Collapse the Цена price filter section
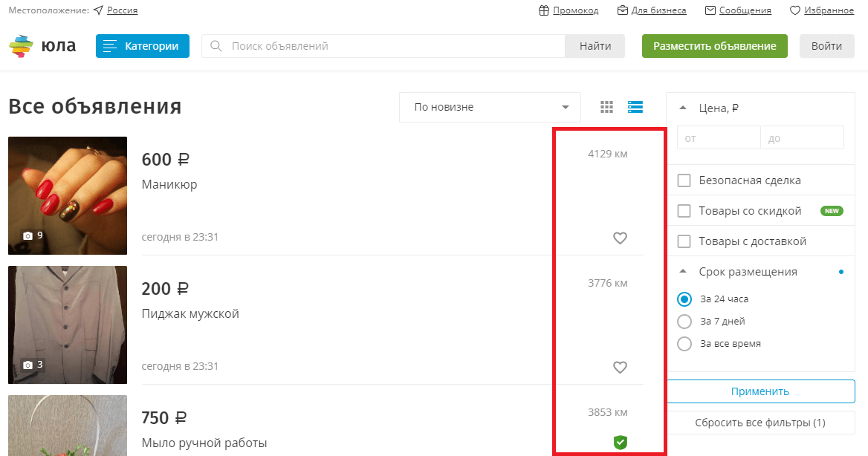The width and height of the screenshot is (868, 456). click(683, 108)
